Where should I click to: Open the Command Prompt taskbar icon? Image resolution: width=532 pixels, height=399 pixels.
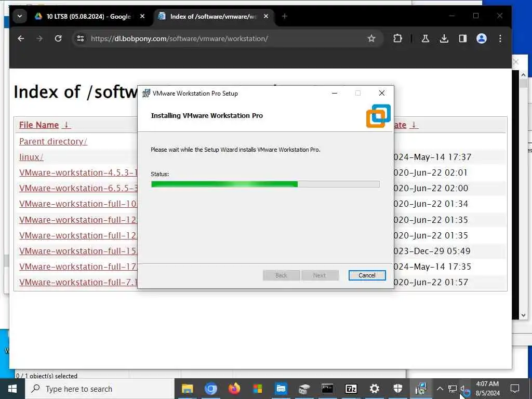click(327, 389)
